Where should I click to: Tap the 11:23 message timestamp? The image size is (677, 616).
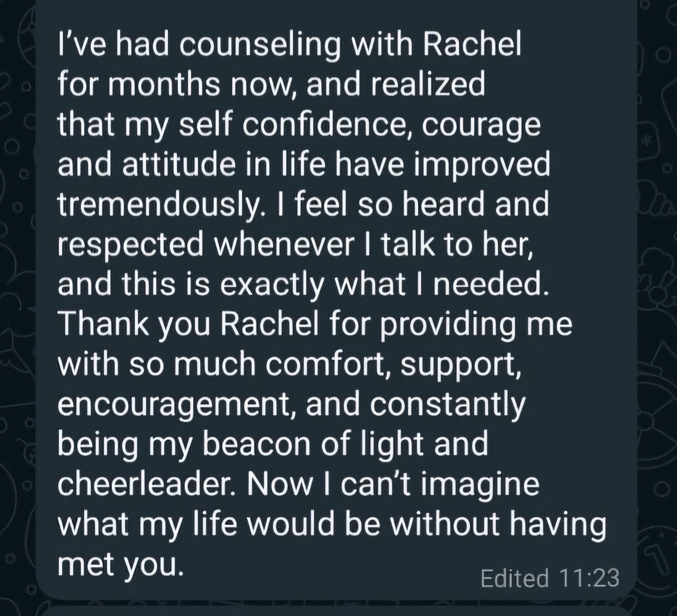click(x=589, y=578)
